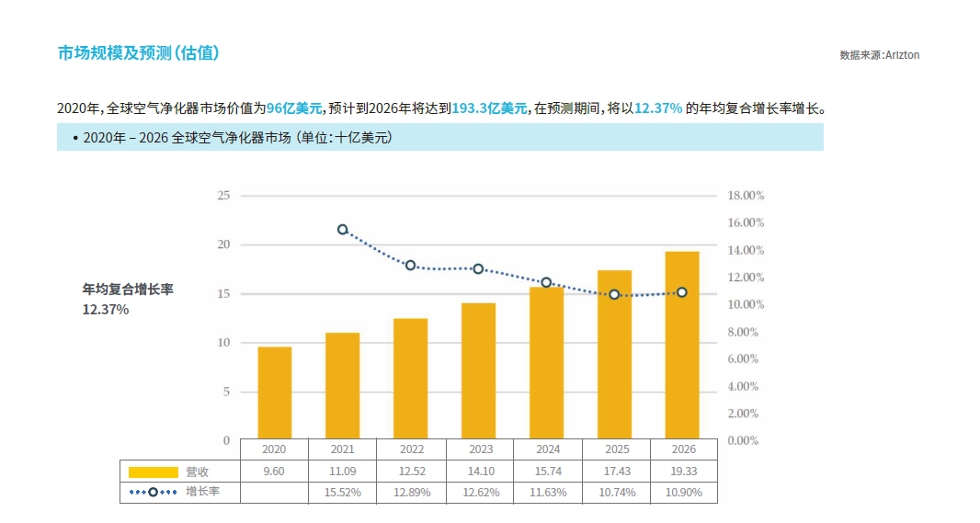This screenshot has height=523, width=980.
Task: Select the 19.33 revenue table cell
Action: (683, 472)
